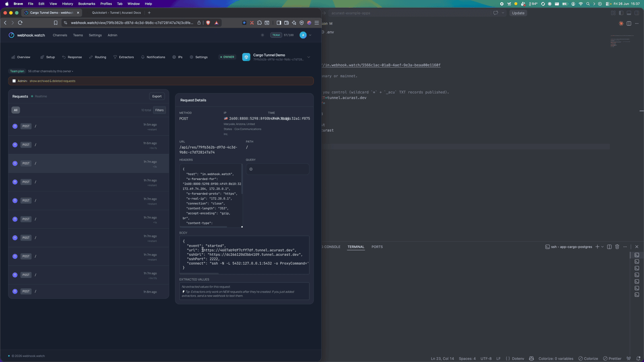Select the first terminal in terminal list
Viewport: 644px width, 362px height.
[637, 255]
